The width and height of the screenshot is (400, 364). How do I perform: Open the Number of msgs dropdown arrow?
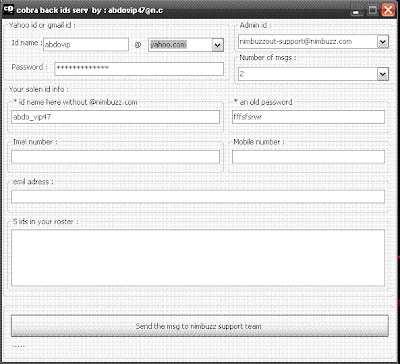[383, 74]
